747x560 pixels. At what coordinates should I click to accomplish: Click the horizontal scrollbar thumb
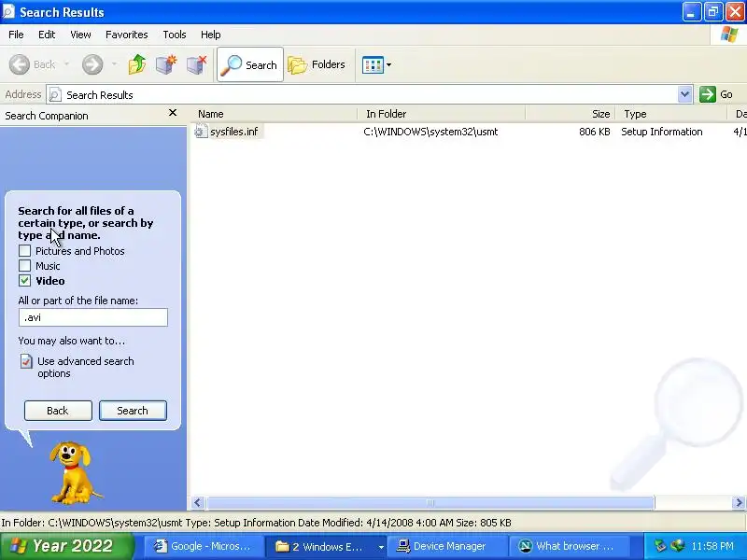(430, 502)
